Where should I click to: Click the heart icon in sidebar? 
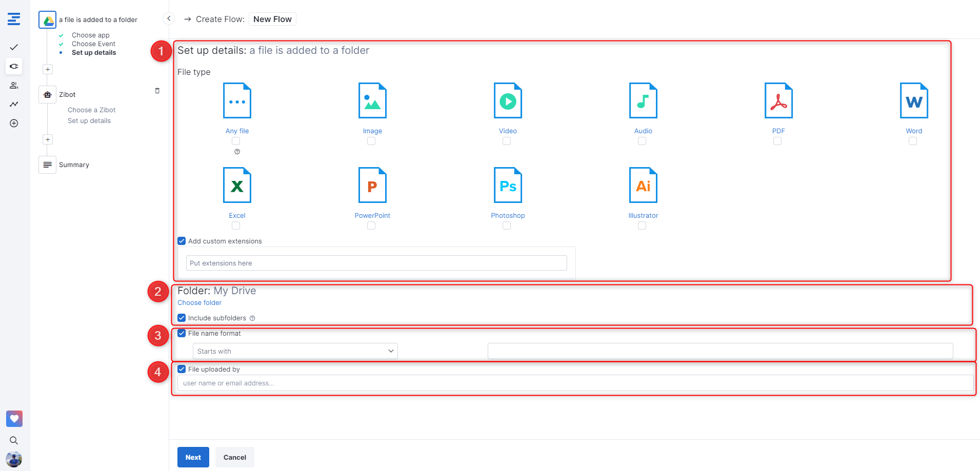14,419
